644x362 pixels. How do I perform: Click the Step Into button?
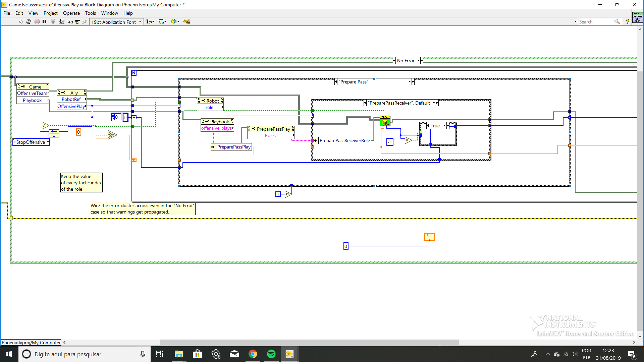coord(70,22)
